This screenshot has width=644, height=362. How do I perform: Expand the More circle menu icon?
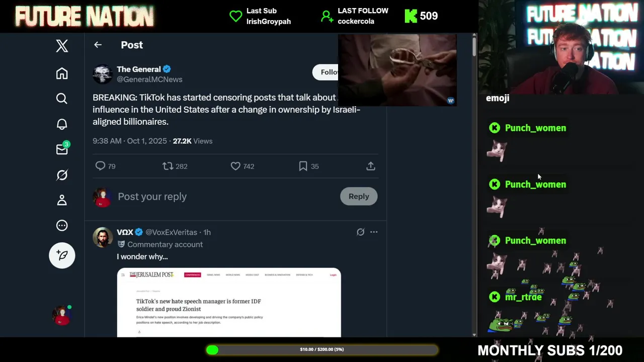pyautogui.click(x=62, y=225)
